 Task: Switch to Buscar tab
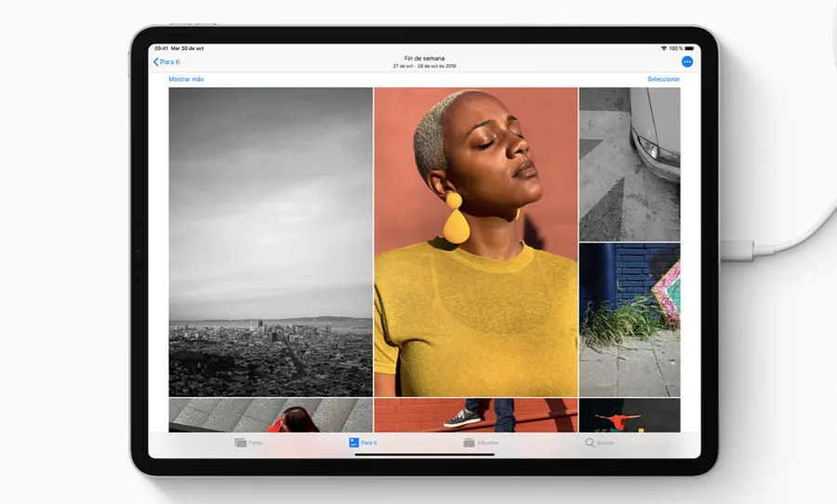pos(600,443)
